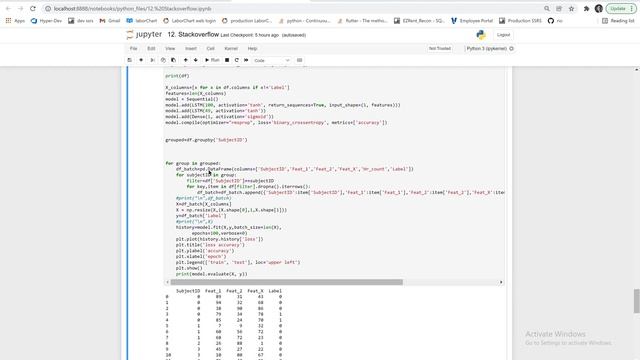Open the View menu

tap(170, 49)
